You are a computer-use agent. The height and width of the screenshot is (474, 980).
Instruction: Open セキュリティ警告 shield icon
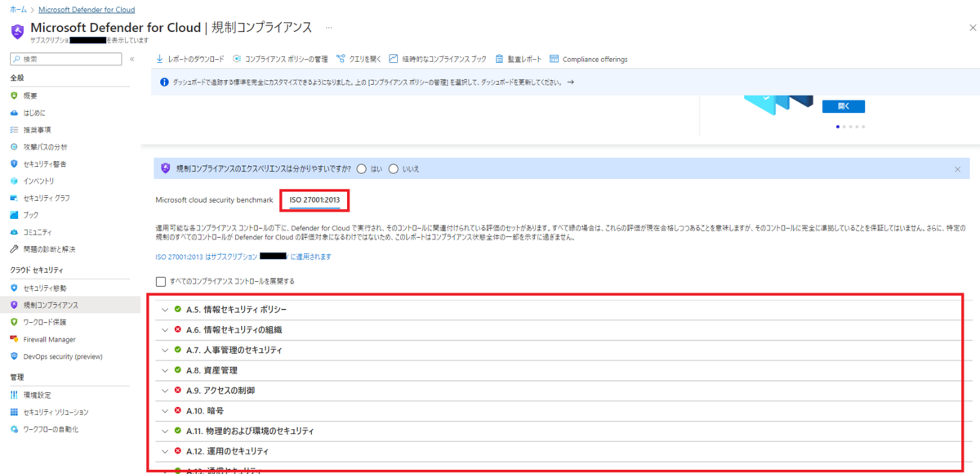point(14,163)
